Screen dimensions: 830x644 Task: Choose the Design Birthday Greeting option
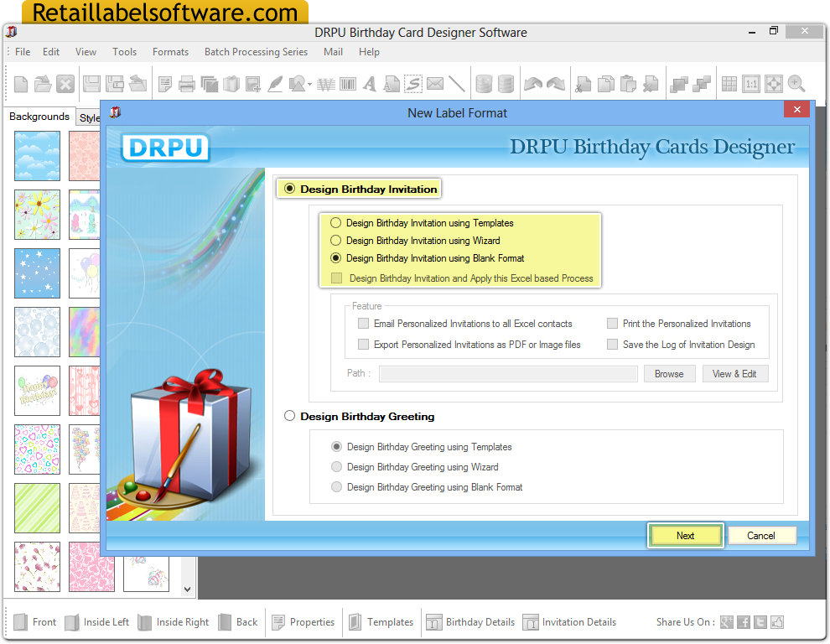289,415
